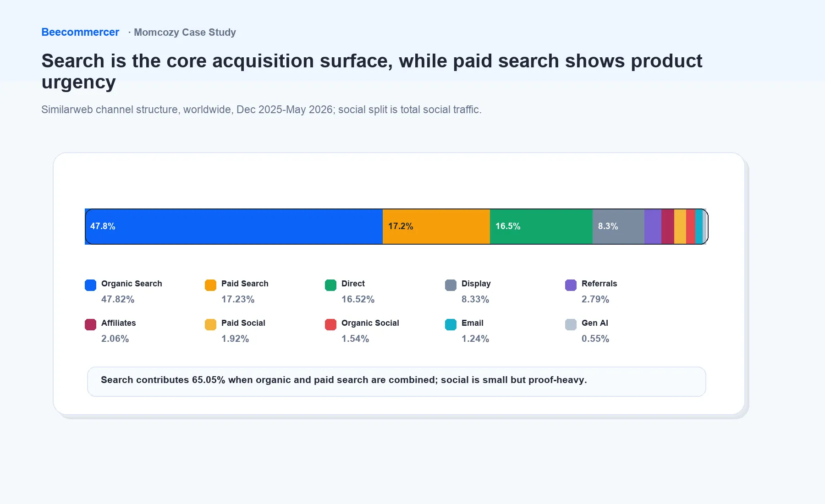Click the 0.55% value under Gen AI

[x=595, y=339]
